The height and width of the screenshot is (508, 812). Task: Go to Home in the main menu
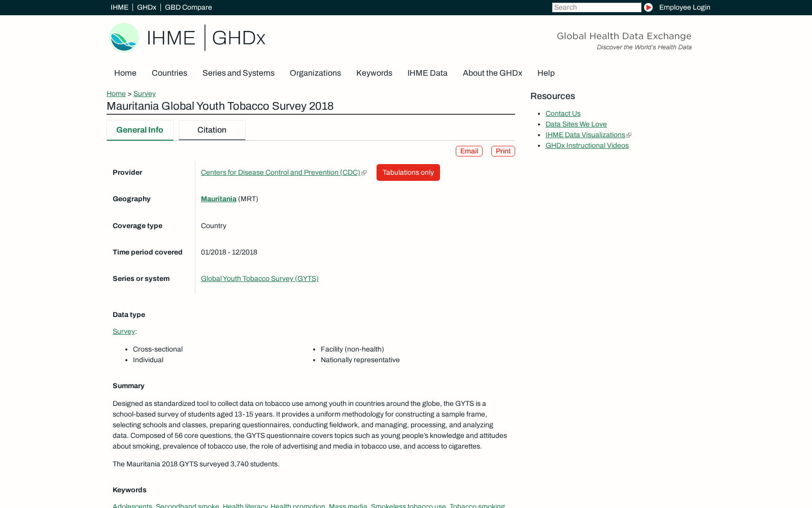click(125, 73)
